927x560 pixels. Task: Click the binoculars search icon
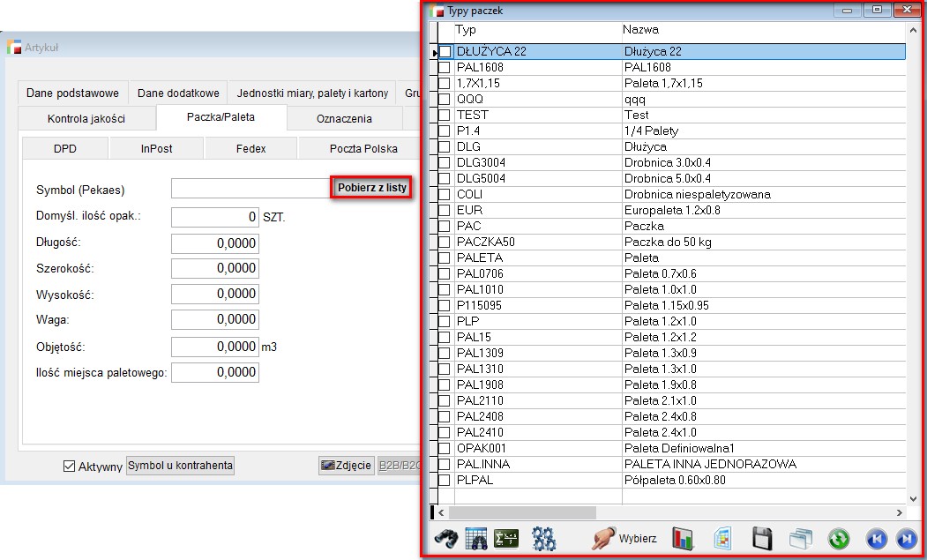point(445,539)
